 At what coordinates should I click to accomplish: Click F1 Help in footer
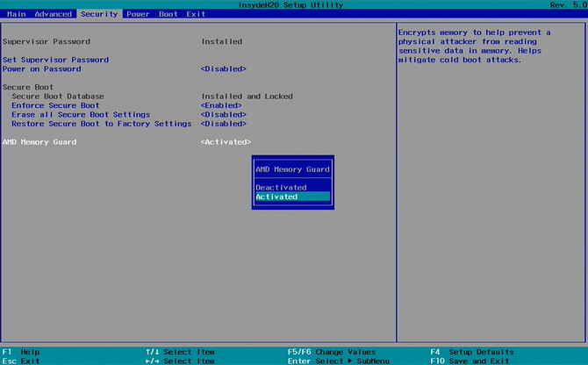21,352
